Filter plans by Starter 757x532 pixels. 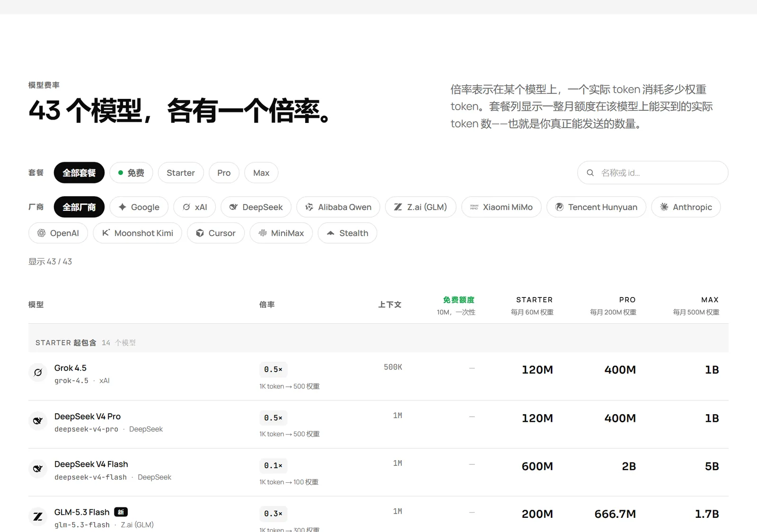click(181, 173)
